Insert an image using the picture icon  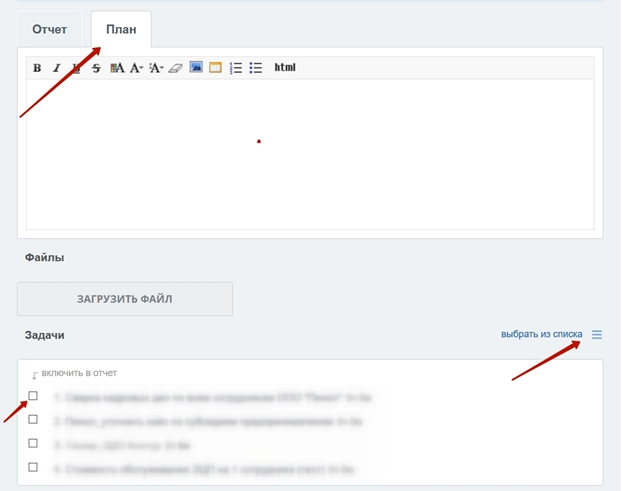pos(196,68)
